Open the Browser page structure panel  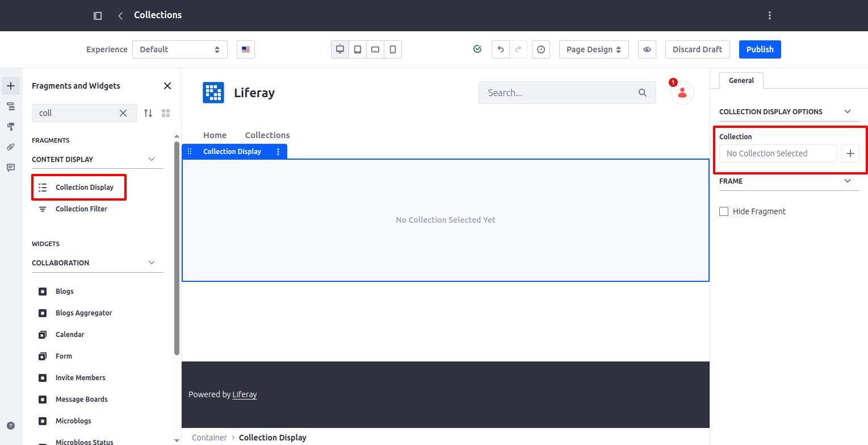click(10, 106)
